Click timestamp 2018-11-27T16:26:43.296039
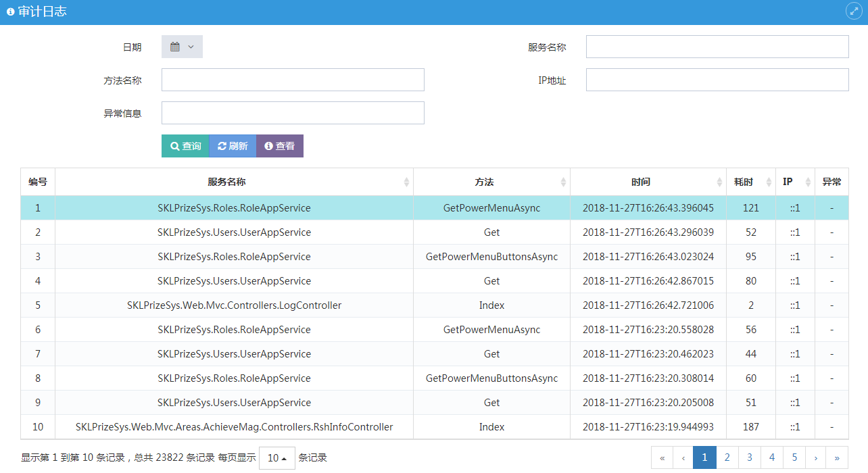 click(648, 232)
